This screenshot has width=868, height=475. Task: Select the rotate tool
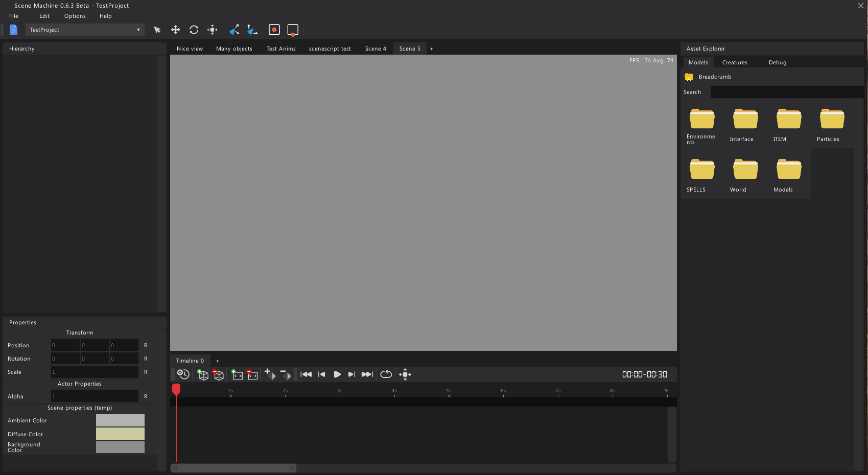point(194,30)
